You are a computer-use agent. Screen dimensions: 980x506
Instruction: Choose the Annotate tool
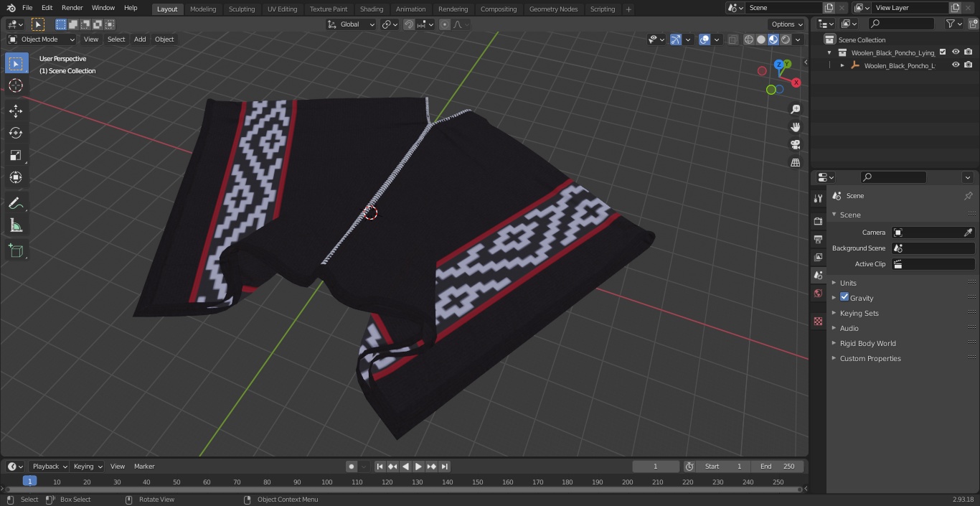click(x=16, y=203)
